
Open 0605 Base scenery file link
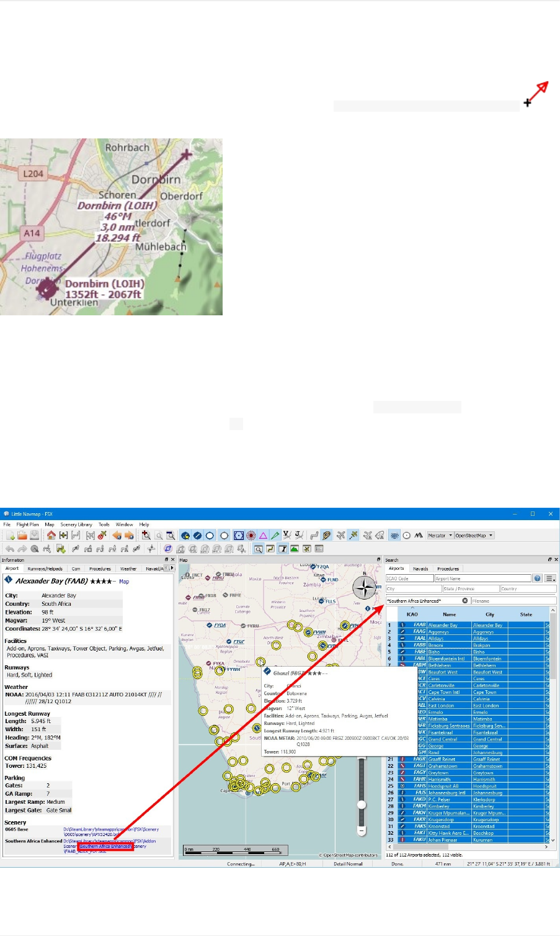pyautogui.click(x=111, y=832)
